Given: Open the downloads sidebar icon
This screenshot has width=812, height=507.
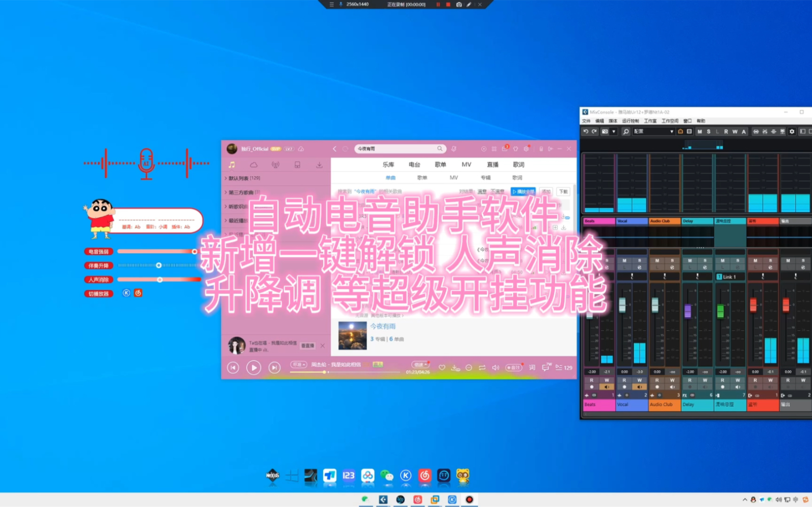Looking at the screenshot, I should (x=319, y=165).
